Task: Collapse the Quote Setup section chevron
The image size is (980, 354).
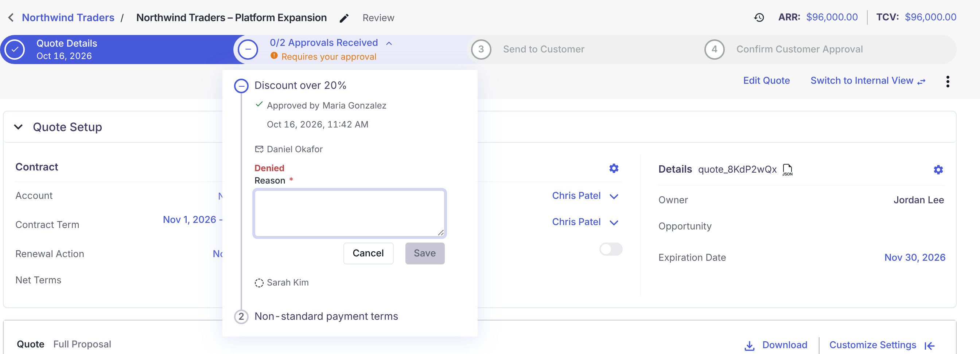Action: pyautogui.click(x=18, y=127)
